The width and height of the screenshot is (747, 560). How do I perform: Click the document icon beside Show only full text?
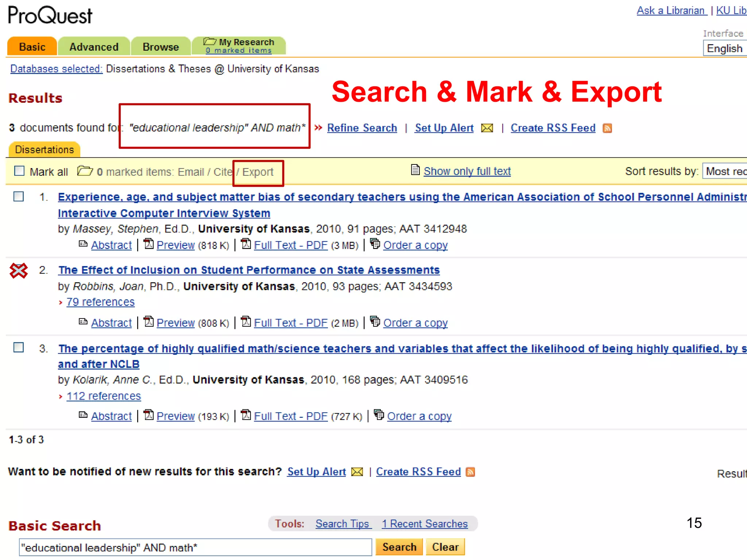415,170
